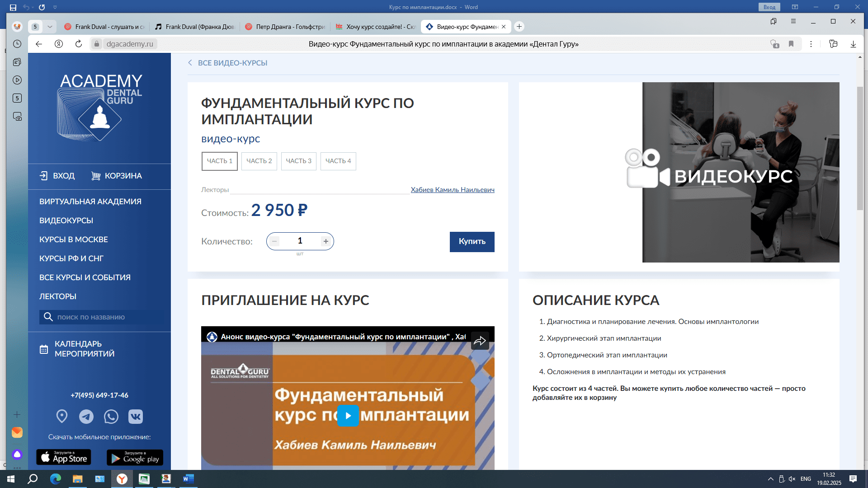Expand the tab groups dropdown arrow
The width and height of the screenshot is (868, 488).
(50, 27)
